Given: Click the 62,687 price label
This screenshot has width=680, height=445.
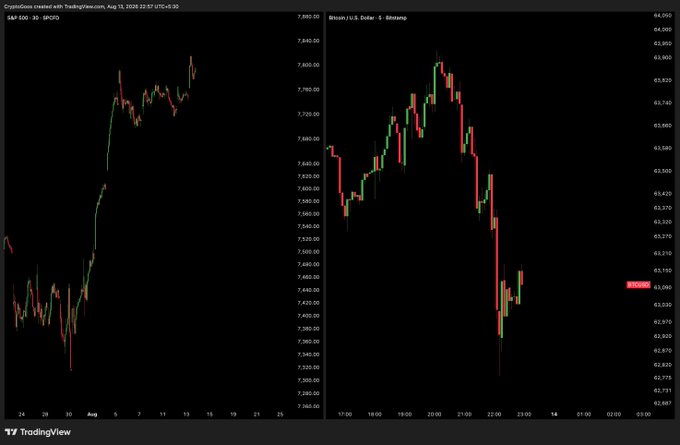Looking at the screenshot, I should [x=662, y=403].
